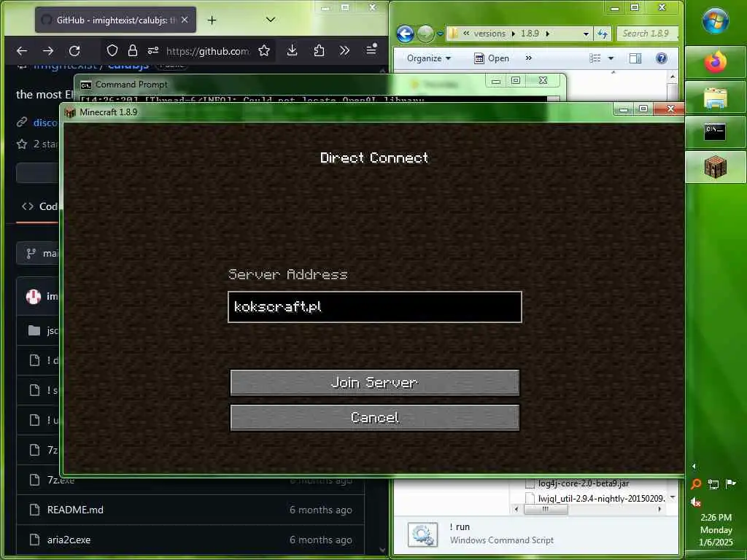Refresh the Explorer folder view
Image resolution: width=747 pixels, height=560 pixels.
[x=603, y=34]
